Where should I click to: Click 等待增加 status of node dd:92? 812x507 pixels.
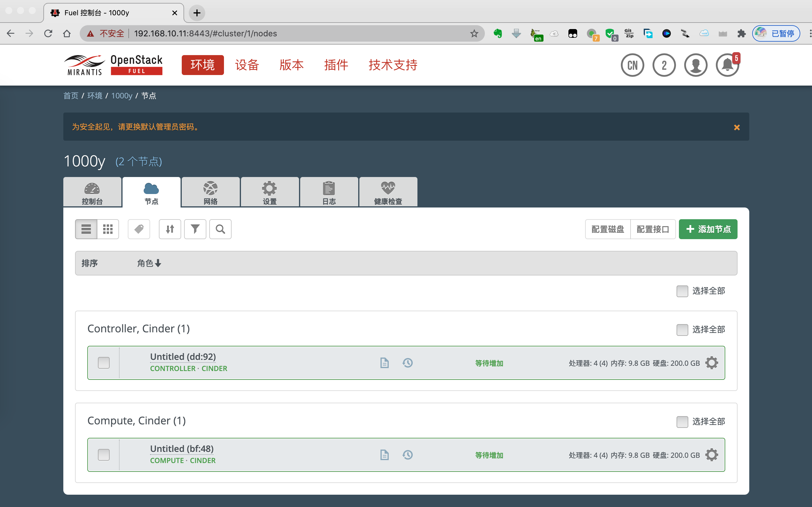tap(489, 363)
